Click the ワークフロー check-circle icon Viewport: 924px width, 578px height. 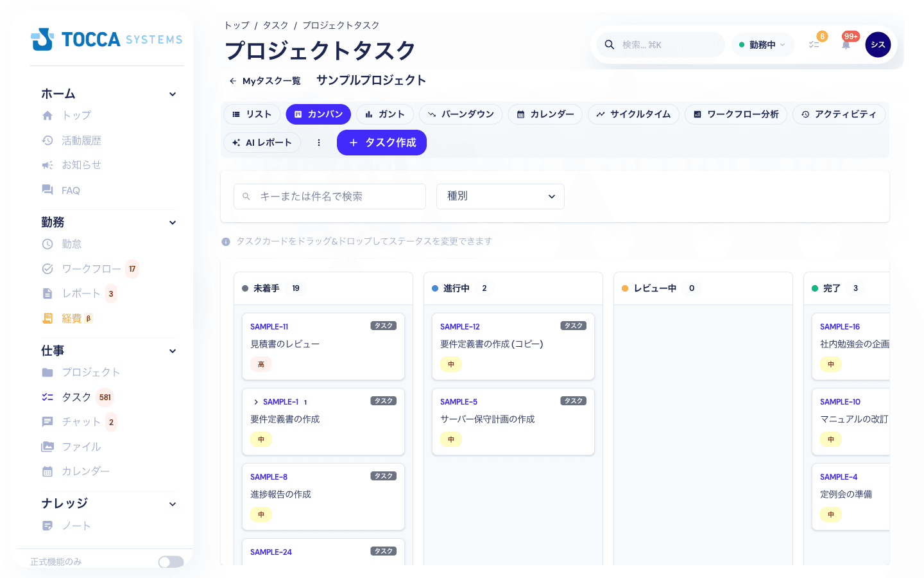click(x=47, y=269)
